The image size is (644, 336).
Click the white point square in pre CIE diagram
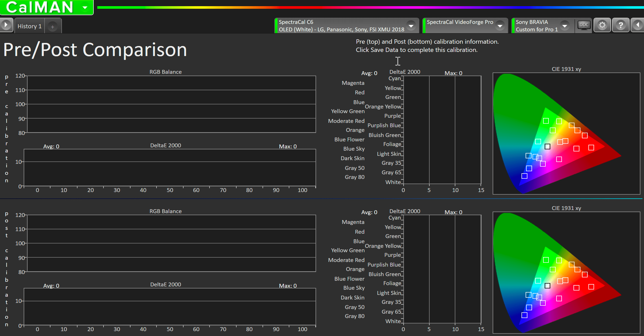(547, 147)
